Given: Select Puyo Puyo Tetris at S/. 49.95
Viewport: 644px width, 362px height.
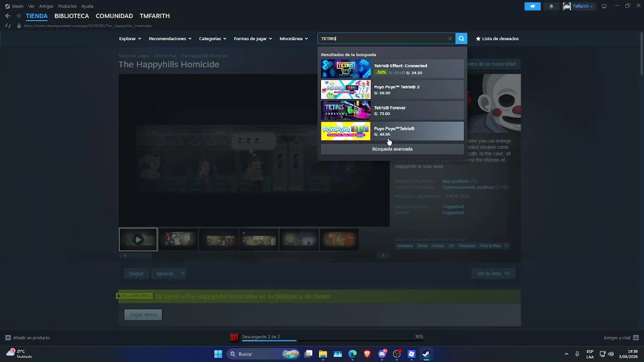Looking at the screenshot, I should coord(392,131).
